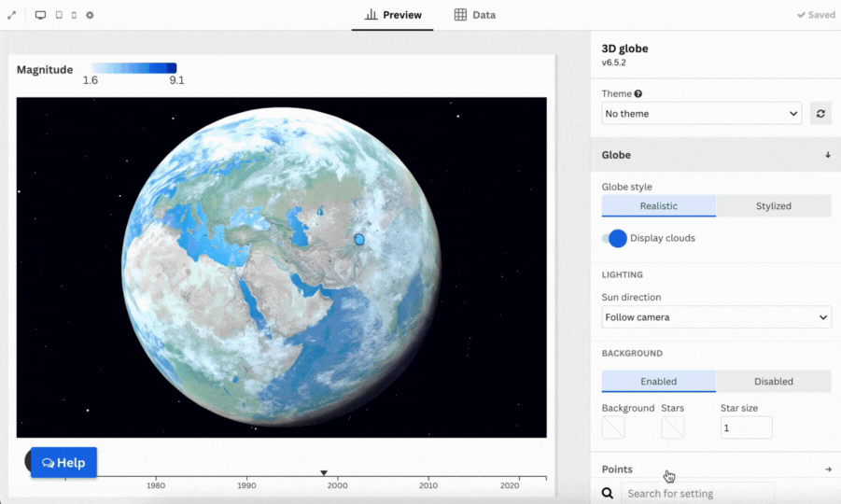Click the Star size input field
This screenshot has height=504, width=841.
pos(746,427)
